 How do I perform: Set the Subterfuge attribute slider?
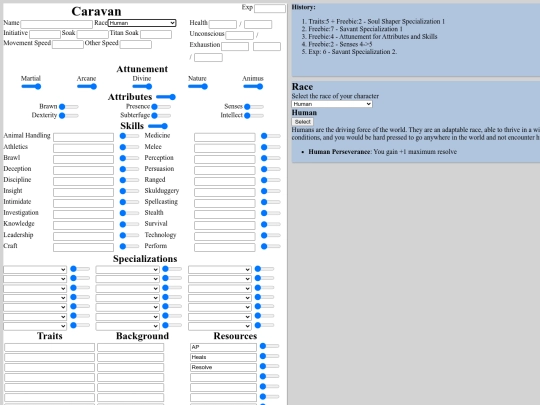161,116
